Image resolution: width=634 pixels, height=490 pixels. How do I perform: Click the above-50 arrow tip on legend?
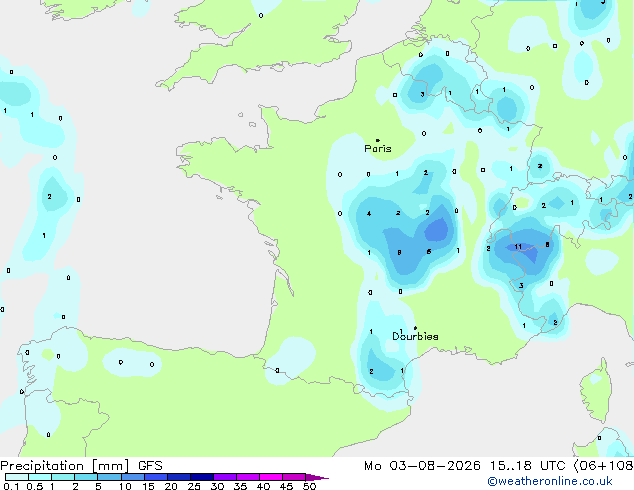click(x=317, y=478)
